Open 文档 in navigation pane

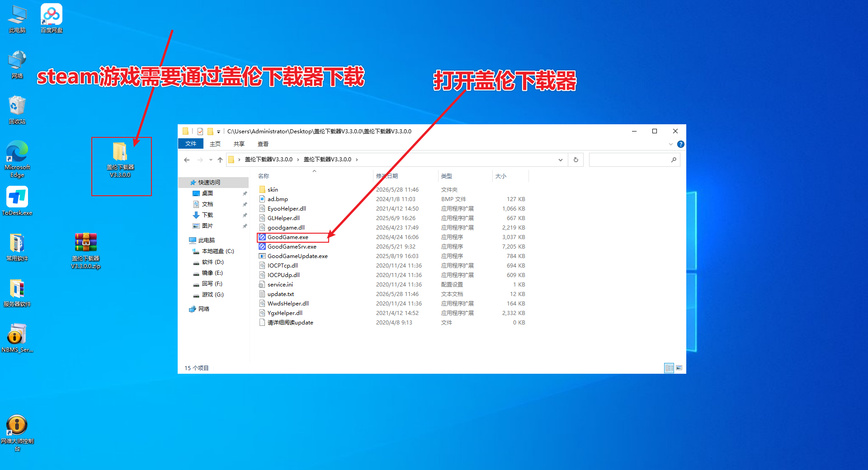207,204
